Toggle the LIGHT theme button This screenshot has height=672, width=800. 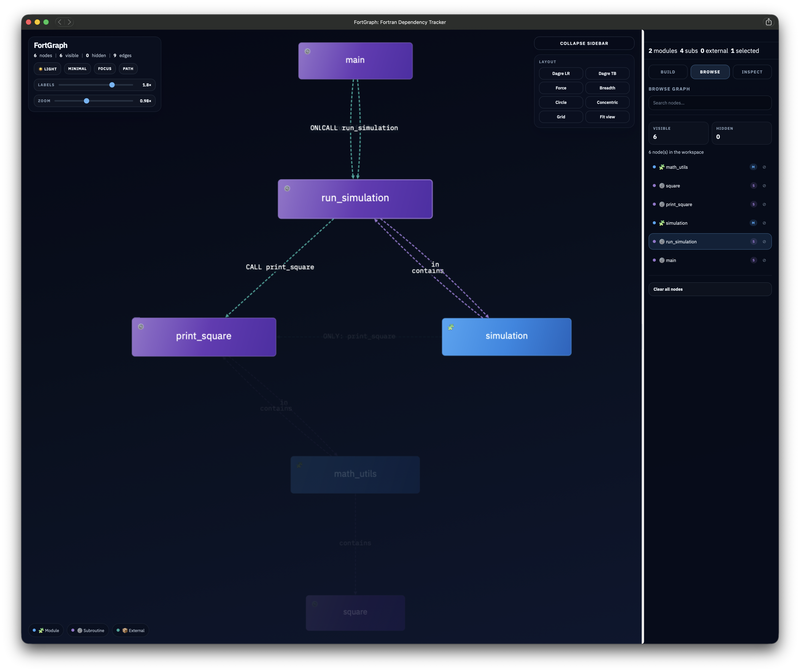pos(48,69)
